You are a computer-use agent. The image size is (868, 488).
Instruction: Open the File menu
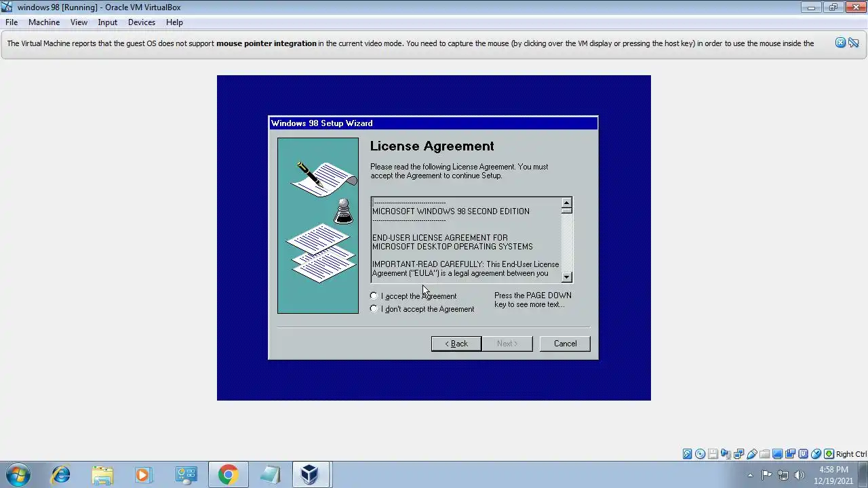click(x=12, y=22)
